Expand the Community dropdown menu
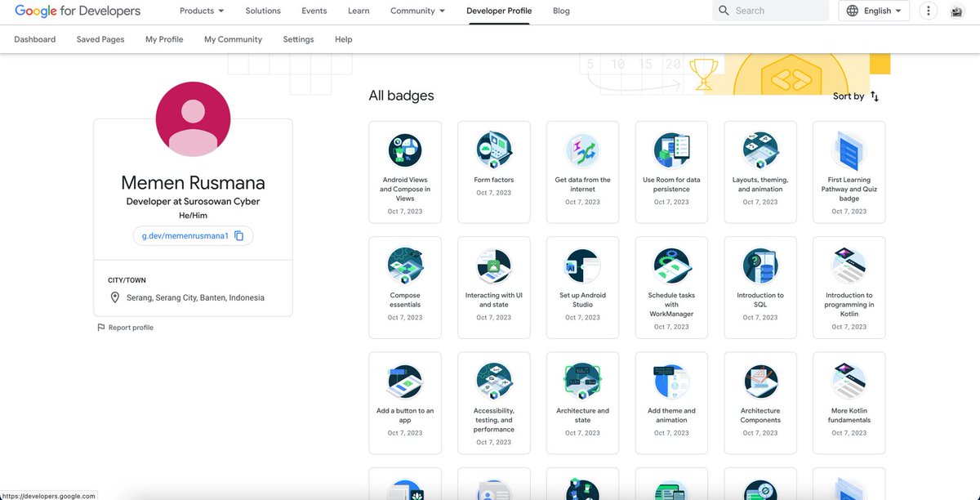The image size is (980, 500). pyautogui.click(x=417, y=11)
